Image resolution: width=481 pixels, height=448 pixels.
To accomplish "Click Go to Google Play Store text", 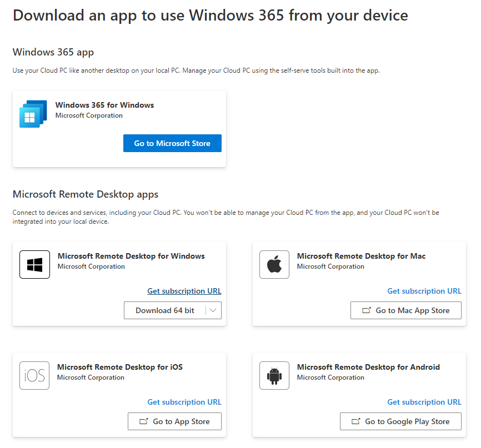I will [x=407, y=421].
